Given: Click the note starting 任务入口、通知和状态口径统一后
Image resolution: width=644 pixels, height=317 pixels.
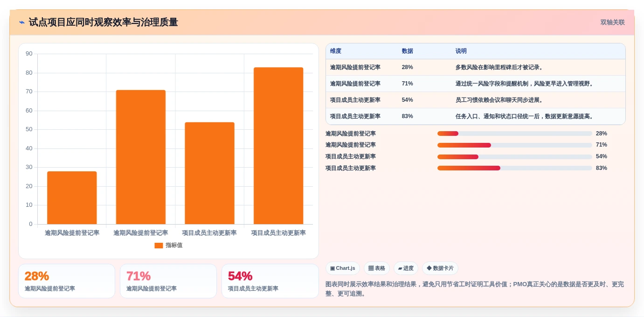Looking at the screenshot, I should (x=525, y=116).
